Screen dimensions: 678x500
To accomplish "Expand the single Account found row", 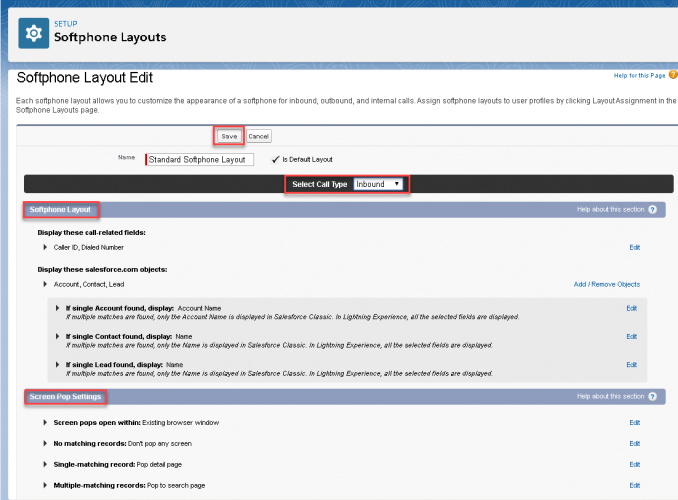I will 57,308.
